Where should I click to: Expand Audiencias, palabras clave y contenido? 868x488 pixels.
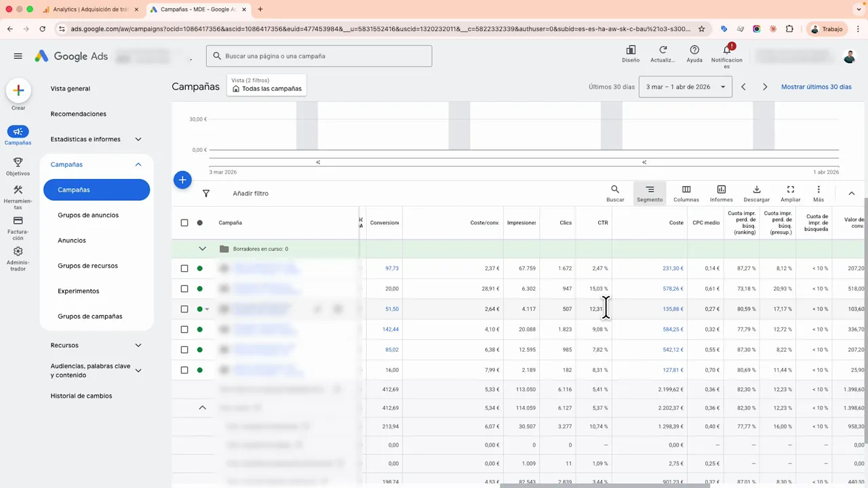138,371
